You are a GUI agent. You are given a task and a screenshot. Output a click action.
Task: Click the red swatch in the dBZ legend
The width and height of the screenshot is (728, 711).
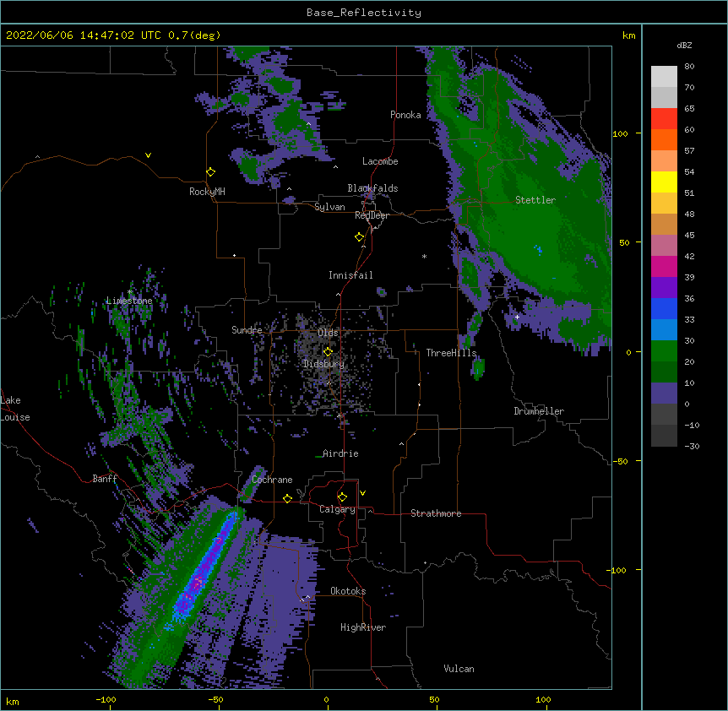point(664,118)
